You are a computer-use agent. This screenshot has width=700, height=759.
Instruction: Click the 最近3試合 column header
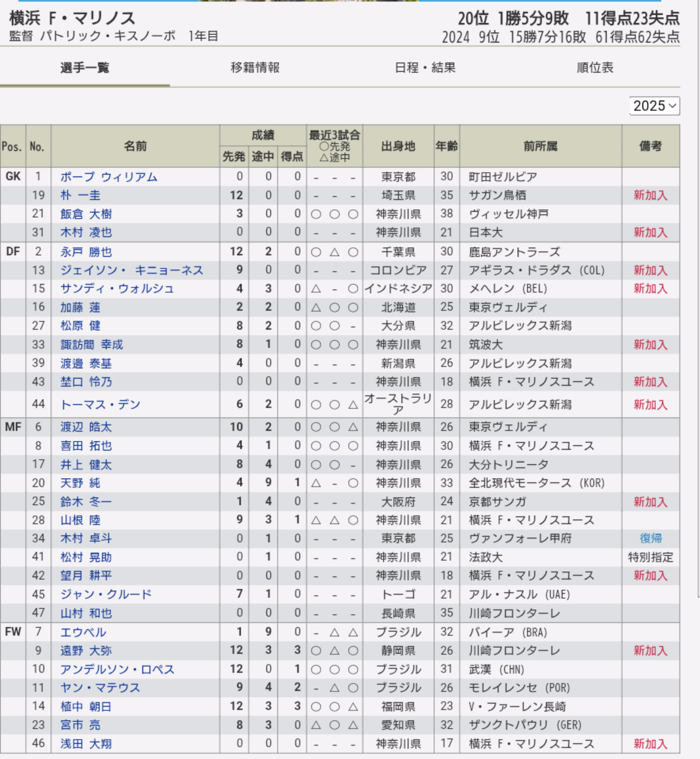click(334, 146)
